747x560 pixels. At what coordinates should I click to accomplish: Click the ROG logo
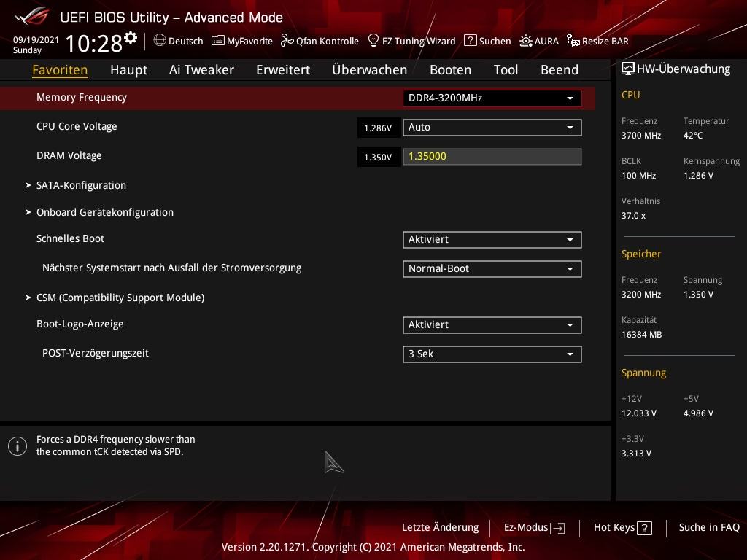32,16
